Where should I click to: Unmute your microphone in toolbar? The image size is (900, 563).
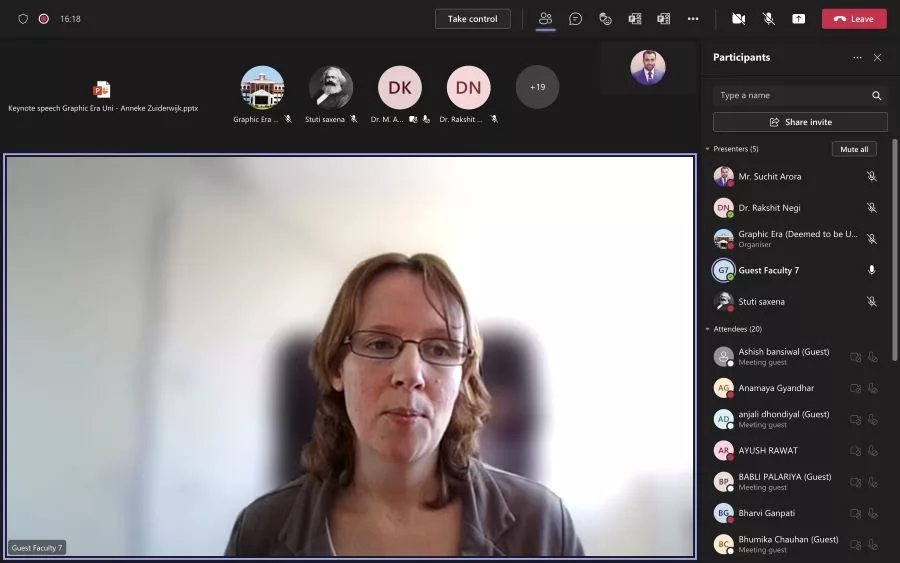(x=769, y=19)
